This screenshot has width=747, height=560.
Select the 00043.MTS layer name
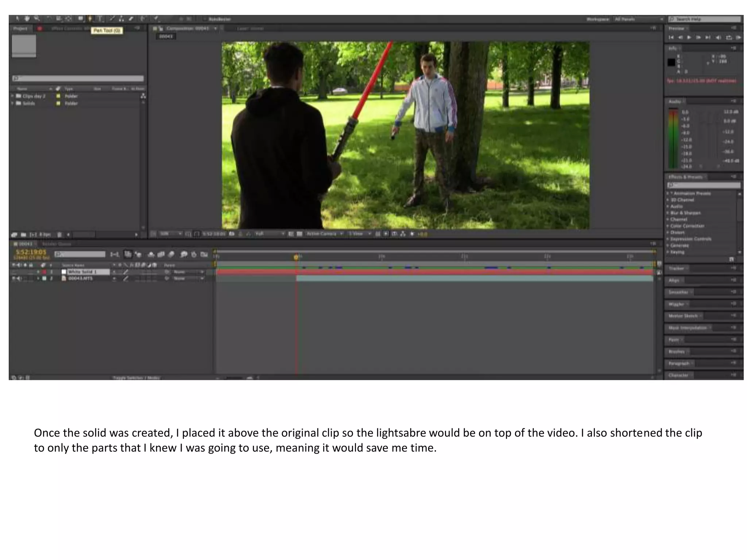tap(81, 278)
